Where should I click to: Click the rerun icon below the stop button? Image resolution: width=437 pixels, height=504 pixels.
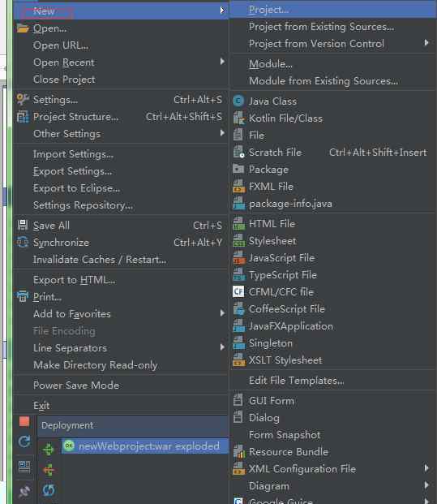click(24, 442)
